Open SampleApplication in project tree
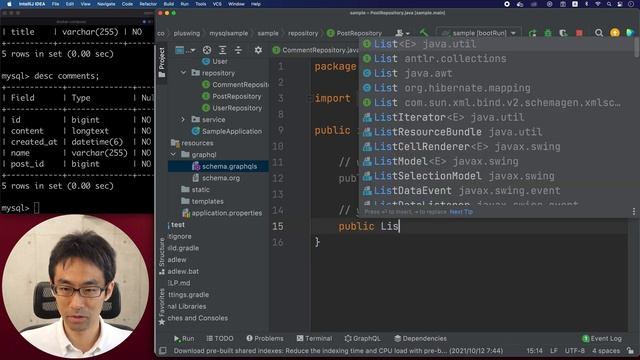The image size is (640, 360). (x=227, y=131)
